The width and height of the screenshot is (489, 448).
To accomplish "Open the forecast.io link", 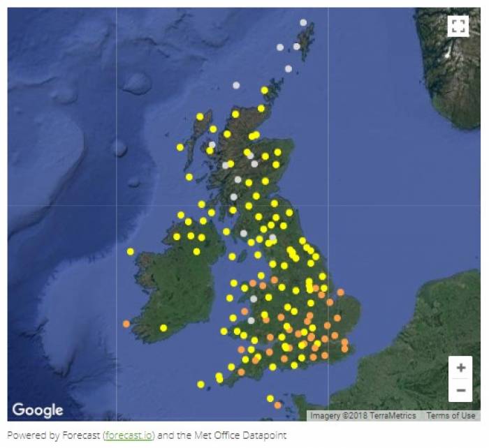I will coord(129,435).
